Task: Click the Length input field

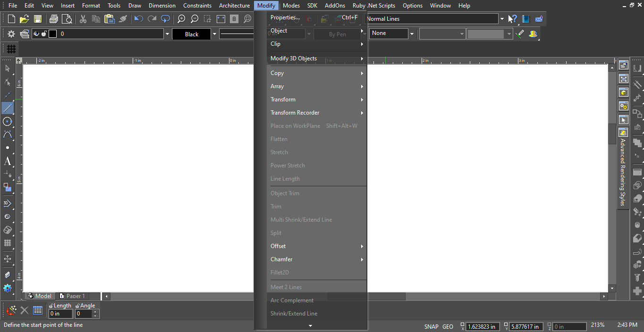Action: pyautogui.click(x=60, y=314)
